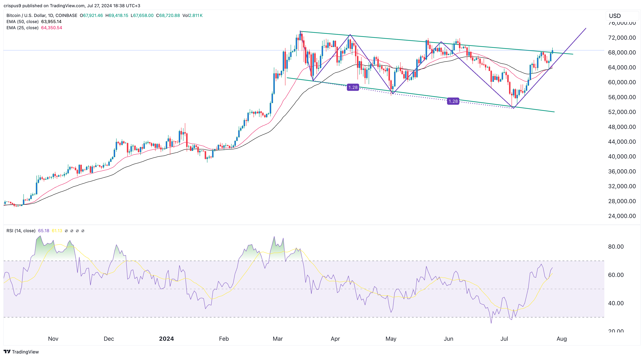Click the 64,000.00 price axis label
Image resolution: width=644 pixels, height=358 pixels.
(622, 67)
